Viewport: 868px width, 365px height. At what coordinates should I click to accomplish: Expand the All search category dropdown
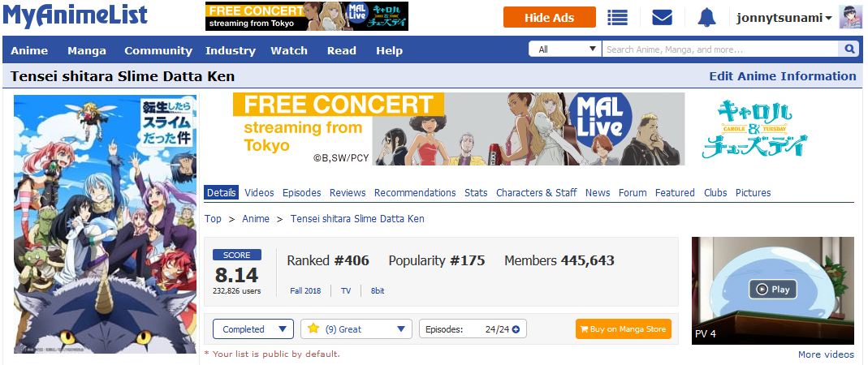pyautogui.click(x=565, y=49)
